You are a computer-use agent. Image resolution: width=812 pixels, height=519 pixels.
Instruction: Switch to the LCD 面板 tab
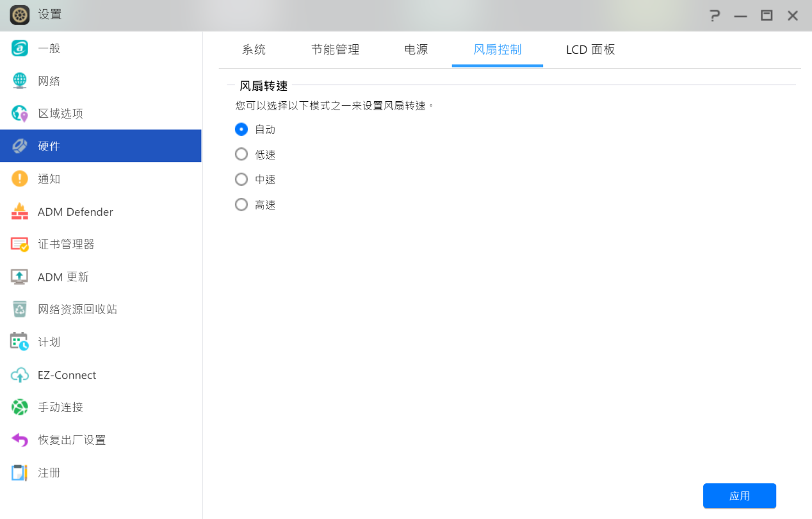590,50
